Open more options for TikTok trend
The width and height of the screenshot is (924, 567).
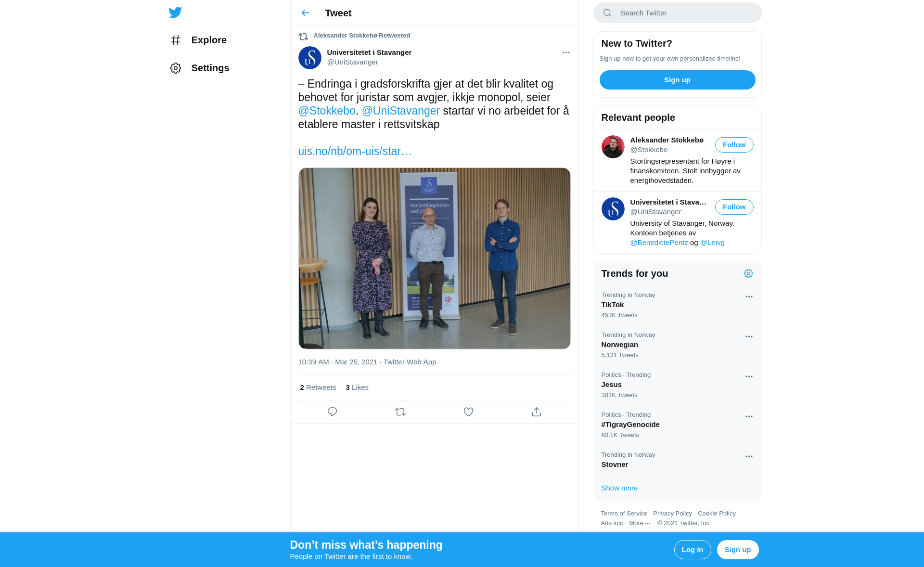(749, 296)
